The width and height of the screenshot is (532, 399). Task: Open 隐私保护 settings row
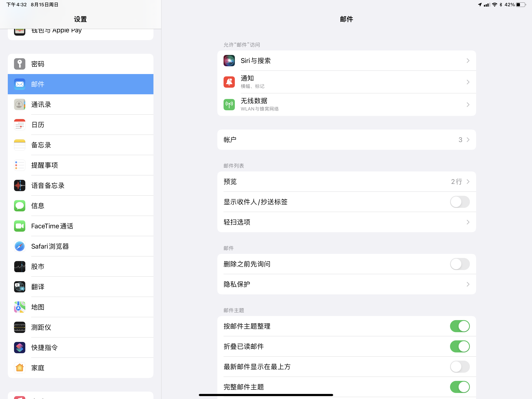point(346,284)
